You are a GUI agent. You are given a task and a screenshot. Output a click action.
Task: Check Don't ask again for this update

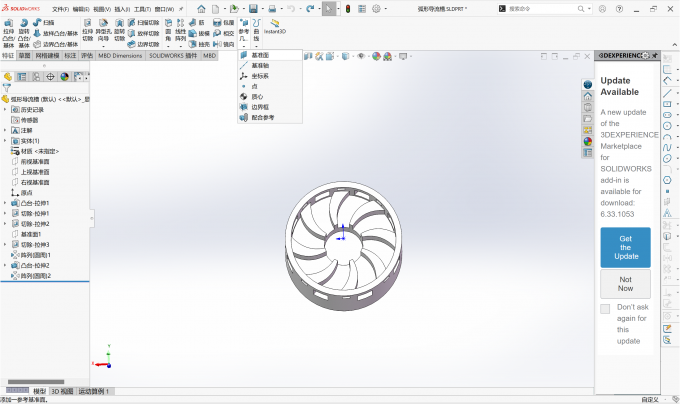point(605,309)
